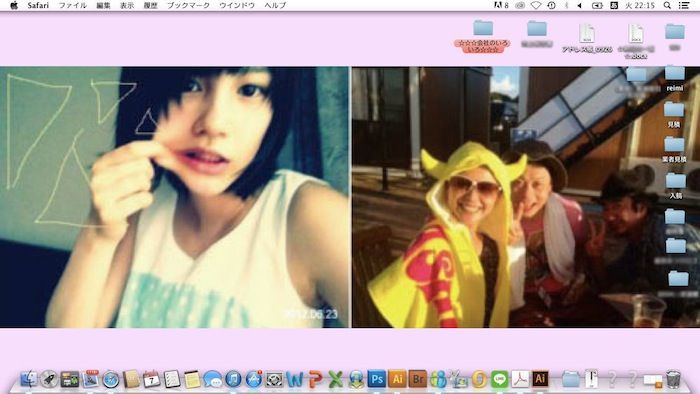Viewport: 700px width, 394px height.
Task: Launch Microsoft Word from the Dock
Action: point(295,379)
